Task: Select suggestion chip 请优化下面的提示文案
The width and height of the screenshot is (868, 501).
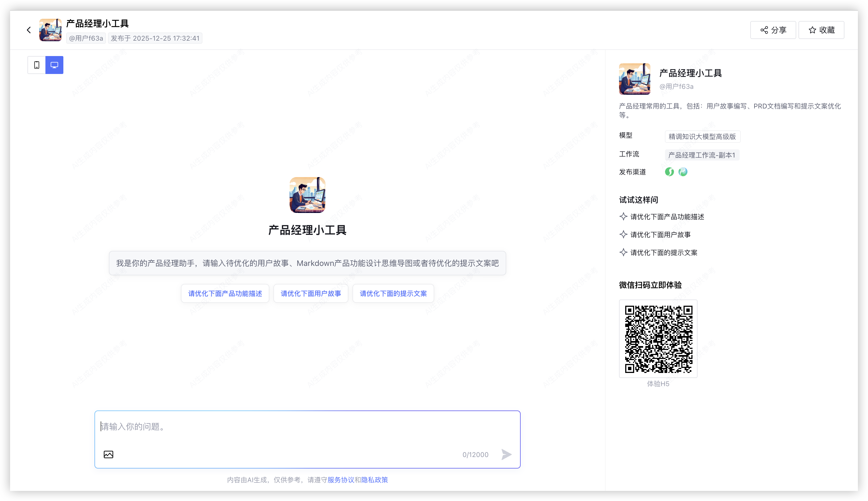Action: pos(393,294)
